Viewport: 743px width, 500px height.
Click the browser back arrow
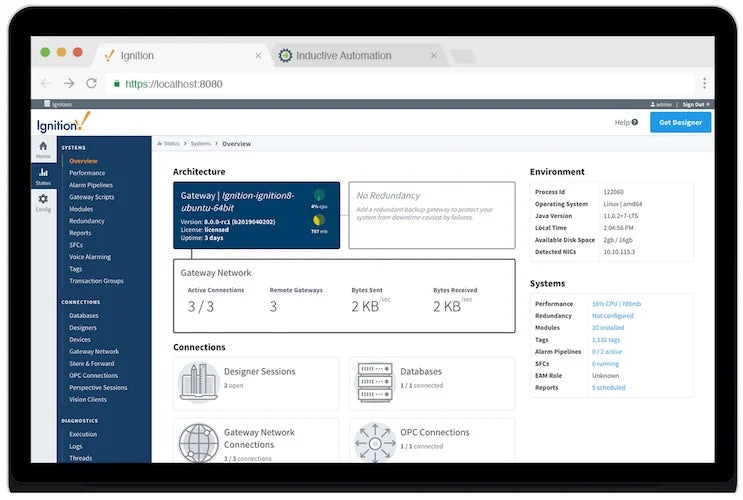46,84
